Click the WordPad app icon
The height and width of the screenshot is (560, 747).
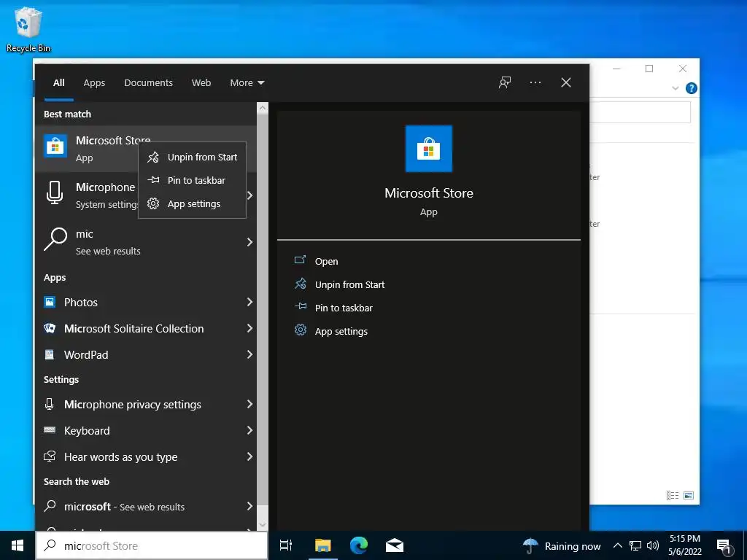(50, 354)
